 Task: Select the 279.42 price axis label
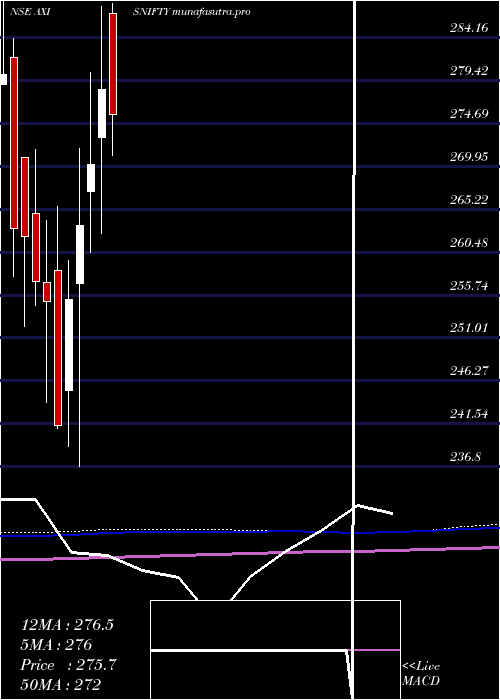tap(469, 71)
